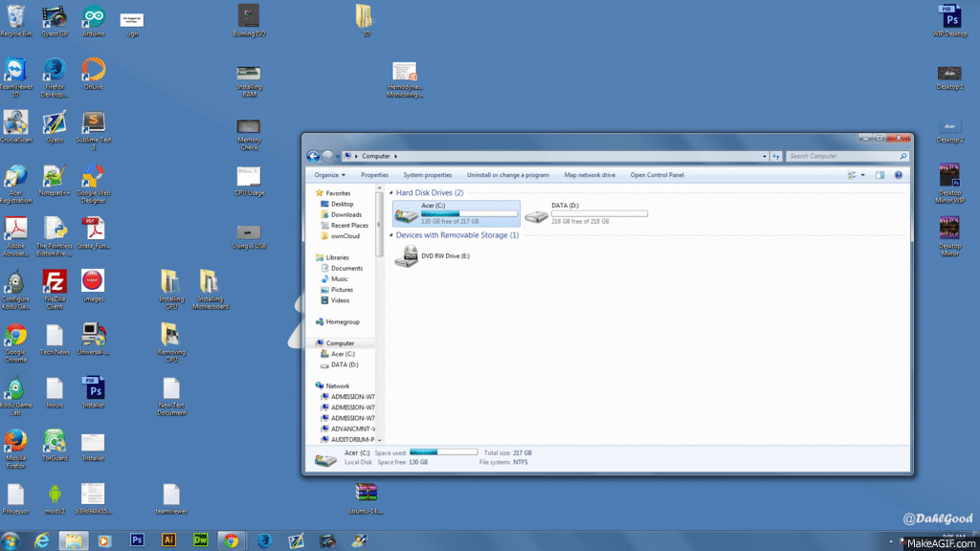Click Uninstall or change a program
Screen dimensions: 980x551
507,175
